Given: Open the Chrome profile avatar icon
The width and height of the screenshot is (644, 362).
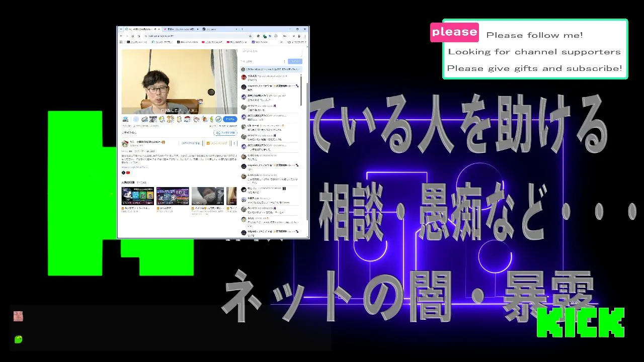Looking at the screenshot, I should point(299,36).
